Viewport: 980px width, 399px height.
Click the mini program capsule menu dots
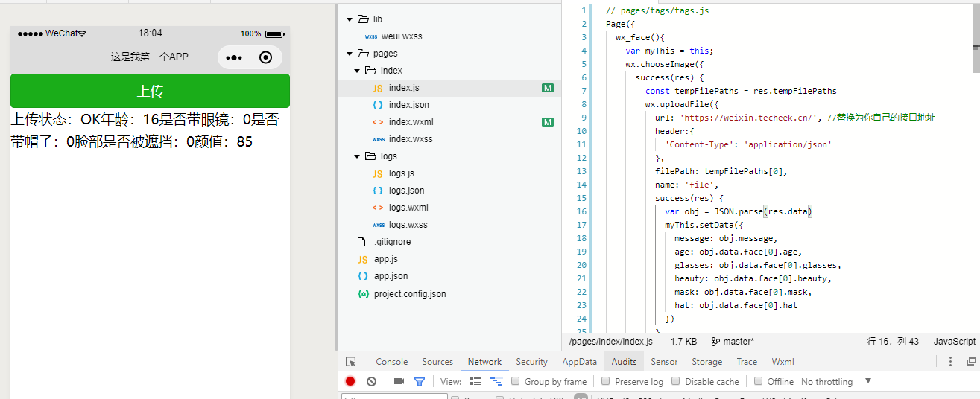(x=234, y=57)
